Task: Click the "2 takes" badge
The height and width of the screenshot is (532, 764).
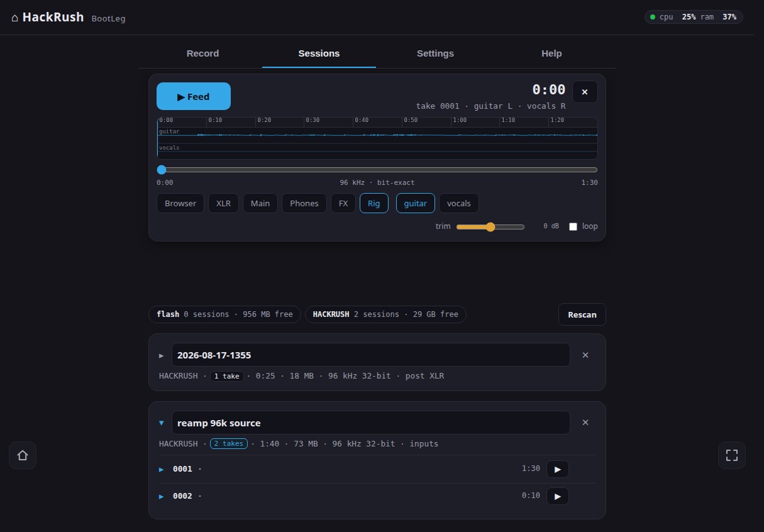Action: tap(229, 443)
